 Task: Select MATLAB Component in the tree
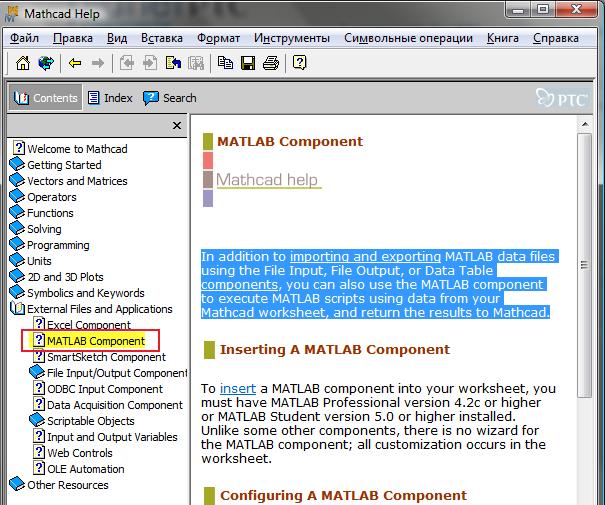pyautogui.click(x=96, y=341)
